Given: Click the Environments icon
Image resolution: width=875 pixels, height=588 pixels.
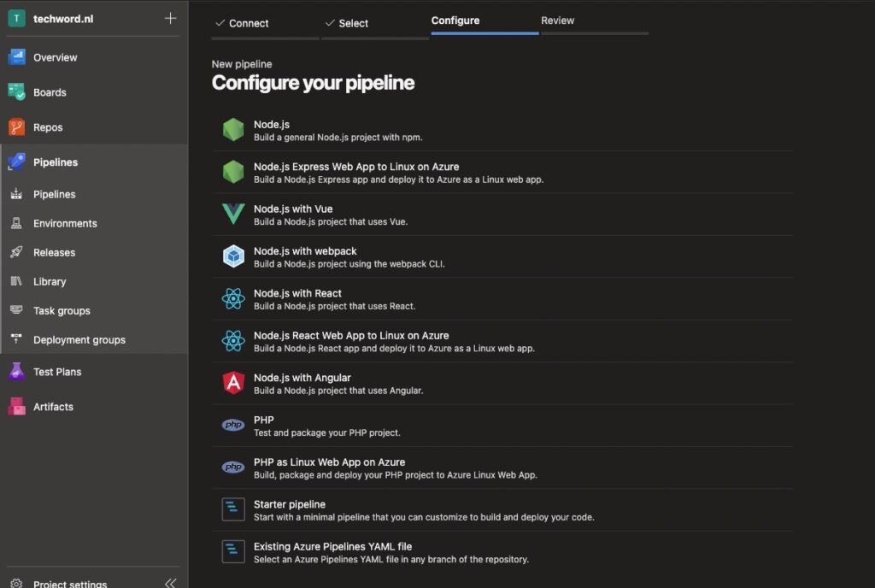Looking at the screenshot, I should (x=16, y=223).
